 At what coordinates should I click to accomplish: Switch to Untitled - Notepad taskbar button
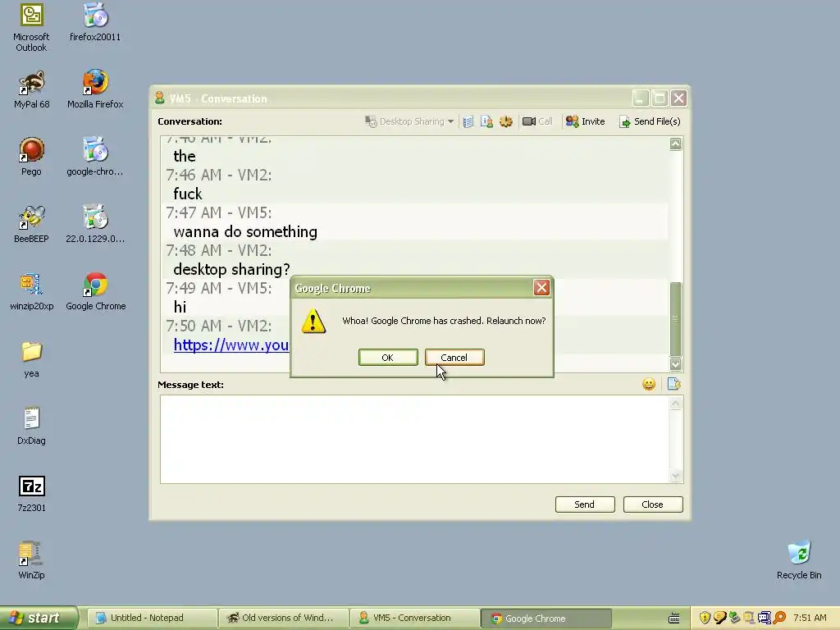click(152, 619)
